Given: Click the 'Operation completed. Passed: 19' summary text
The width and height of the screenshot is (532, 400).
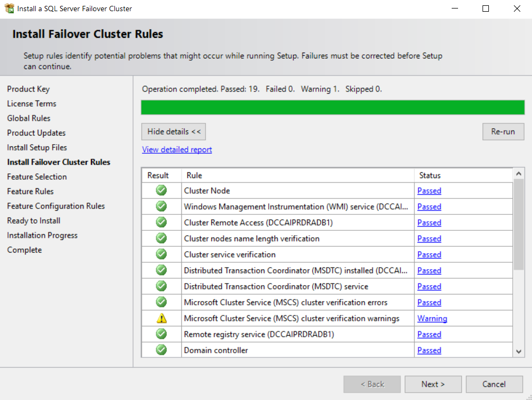Looking at the screenshot, I should click(201, 89).
